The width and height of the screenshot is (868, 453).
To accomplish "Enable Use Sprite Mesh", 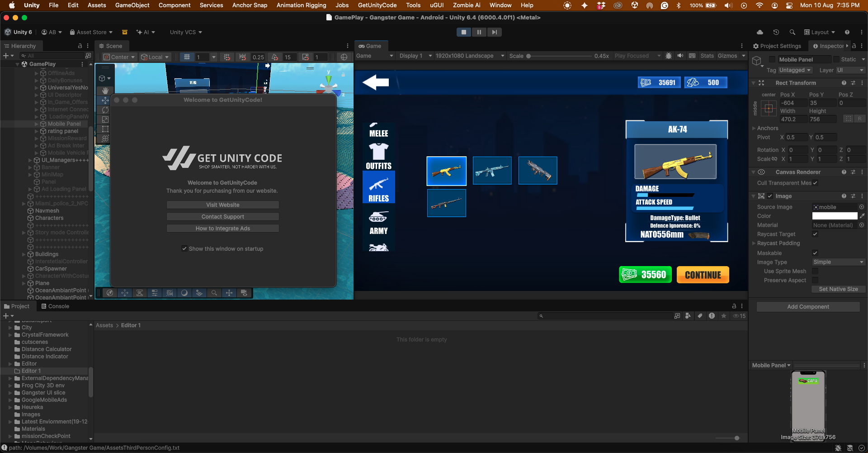I will click(815, 271).
